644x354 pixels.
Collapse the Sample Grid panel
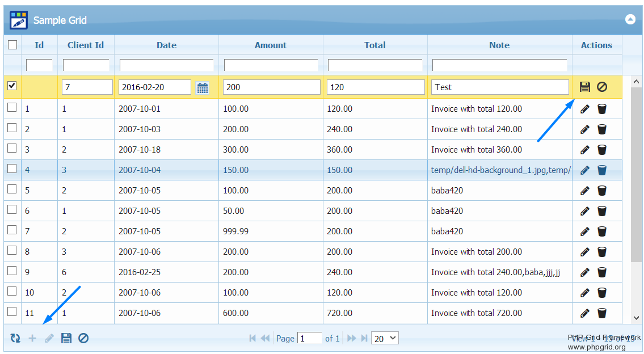tap(630, 19)
